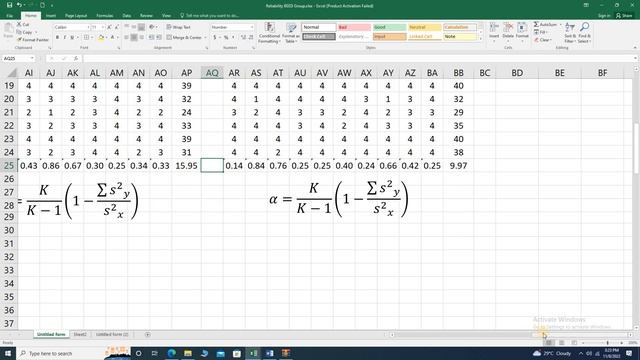
Task: Apply font color to the text
Action: (112, 38)
